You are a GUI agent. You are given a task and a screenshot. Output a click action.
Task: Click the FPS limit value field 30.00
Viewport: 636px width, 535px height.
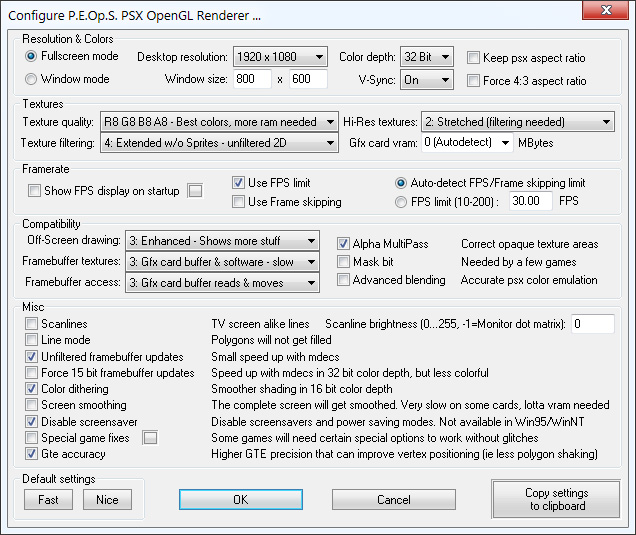point(531,201)
